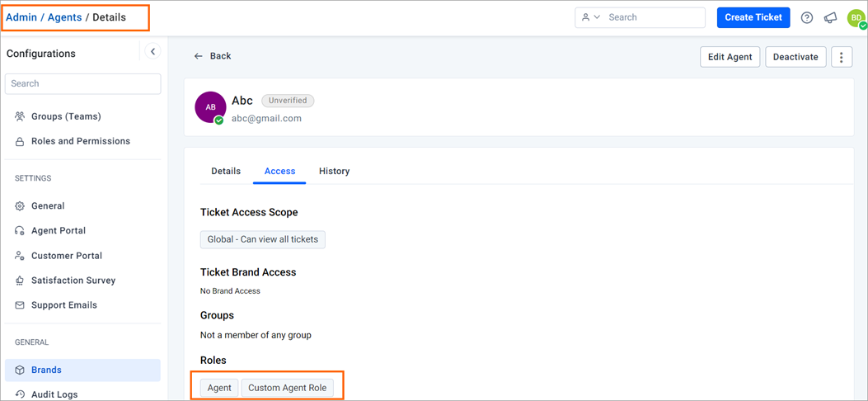Open the help question mark icon
The width and height of the screenshot is (868, 401).
pos(807,17)
